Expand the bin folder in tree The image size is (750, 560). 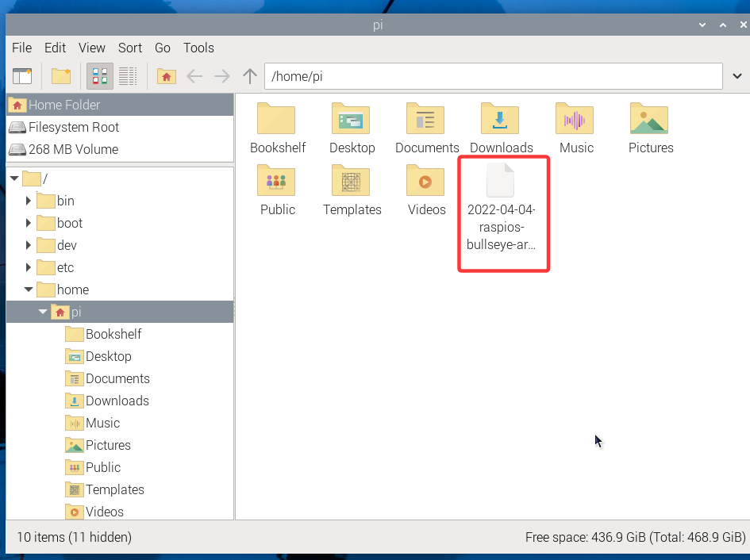(x=29, y=201)
